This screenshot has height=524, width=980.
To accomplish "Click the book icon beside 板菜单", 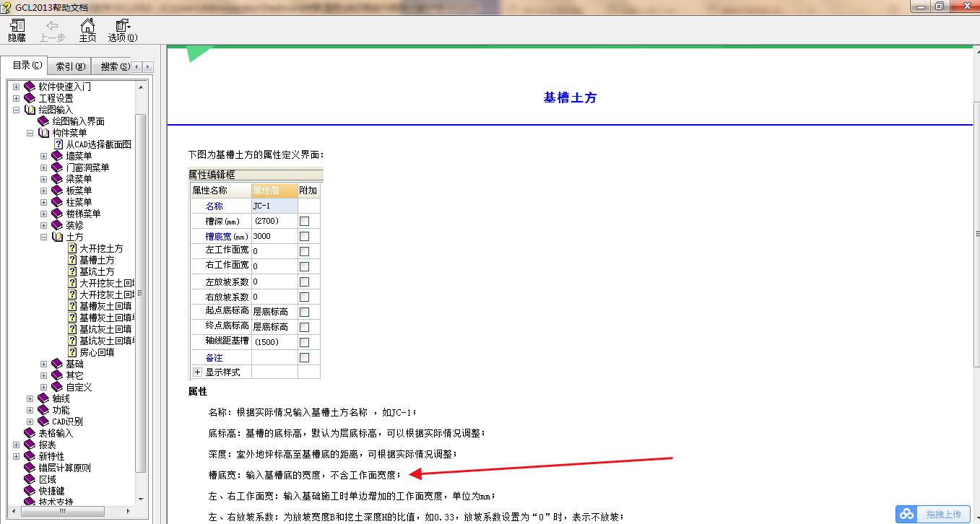I will click(57, 191).
